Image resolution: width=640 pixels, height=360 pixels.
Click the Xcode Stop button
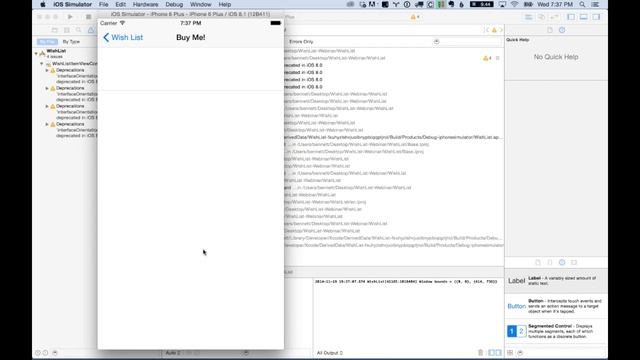tap(88, 17)
